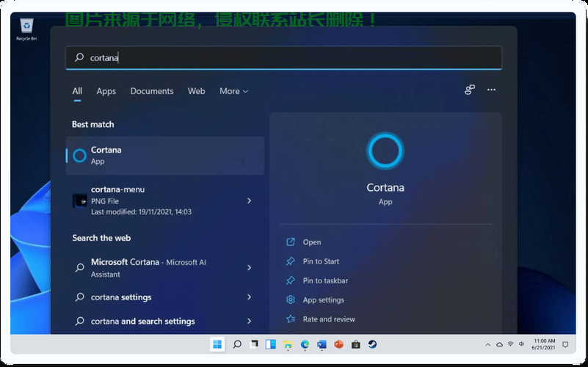588x367 pixels.
Task: Open Widgets from the taskbar
Action: pos(271,344)
